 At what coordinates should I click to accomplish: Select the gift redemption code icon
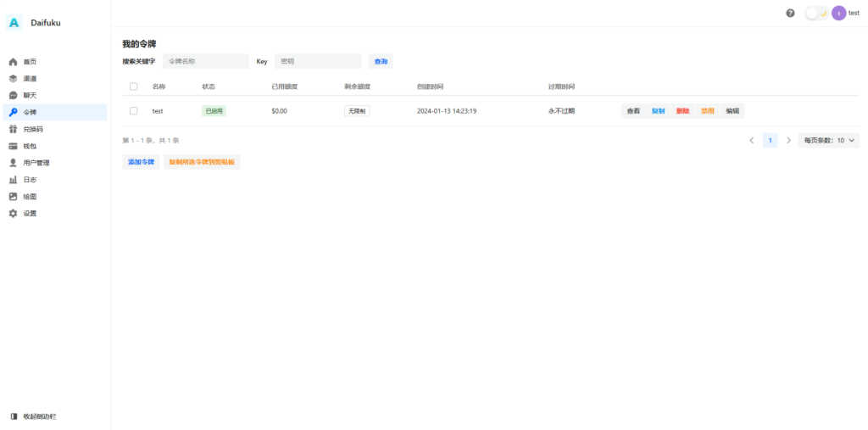(x=13, y=129)
